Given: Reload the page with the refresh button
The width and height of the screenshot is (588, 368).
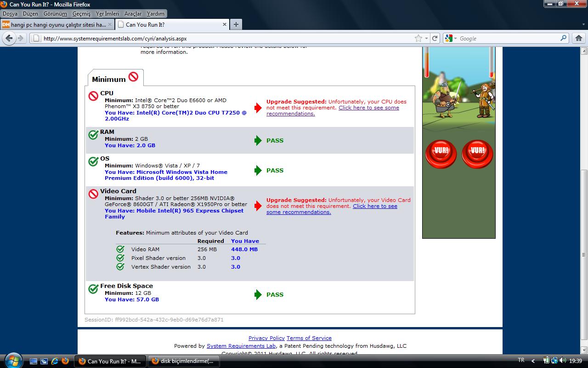Looking at the screenshot, I should pos(435,39).
